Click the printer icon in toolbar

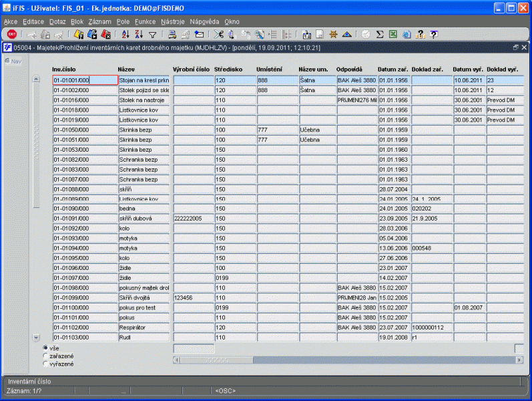tap(172, 34)
